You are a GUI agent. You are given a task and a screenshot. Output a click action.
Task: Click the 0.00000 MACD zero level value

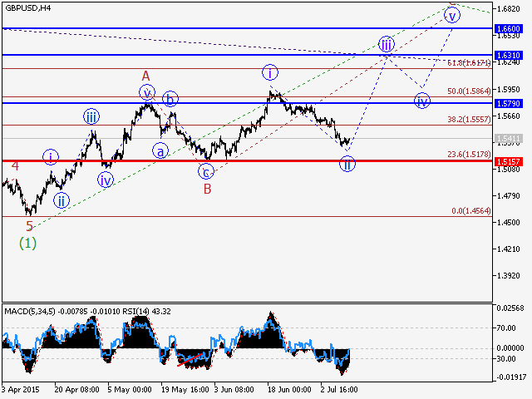pyautogui.click(x=510, y=348)
